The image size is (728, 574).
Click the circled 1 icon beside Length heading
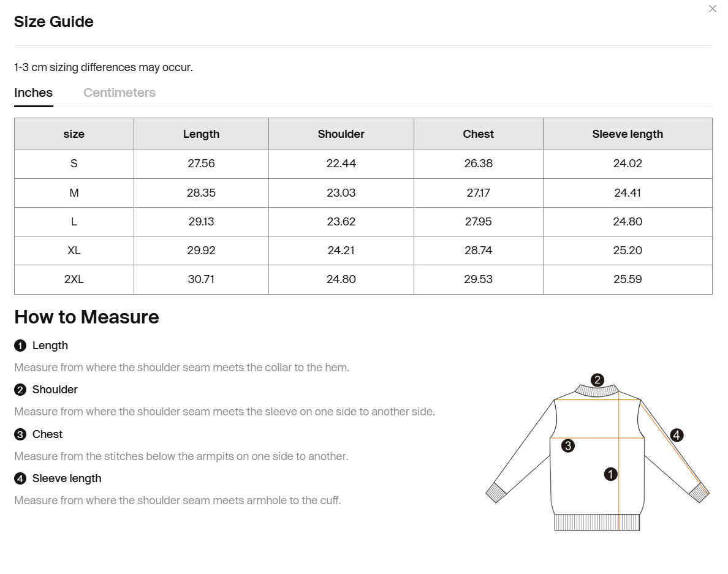pos(19,346)
